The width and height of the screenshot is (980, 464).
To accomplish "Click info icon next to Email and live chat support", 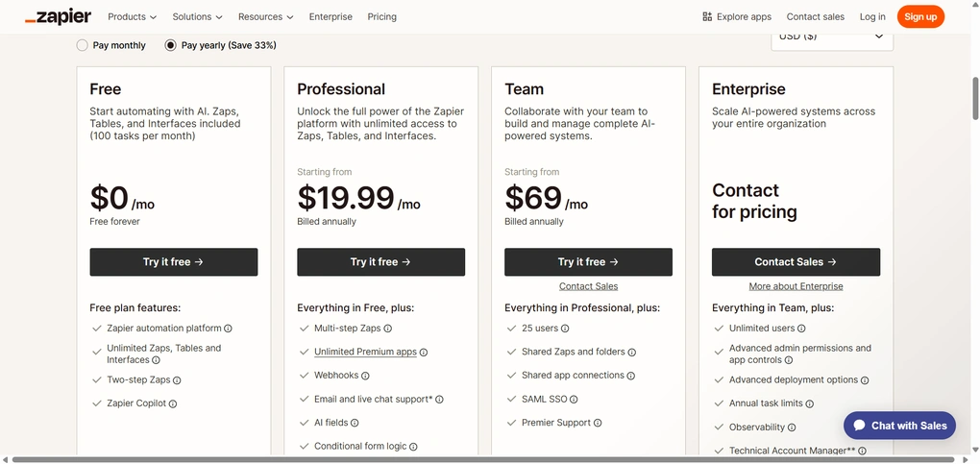I will [x=439, y=400].
